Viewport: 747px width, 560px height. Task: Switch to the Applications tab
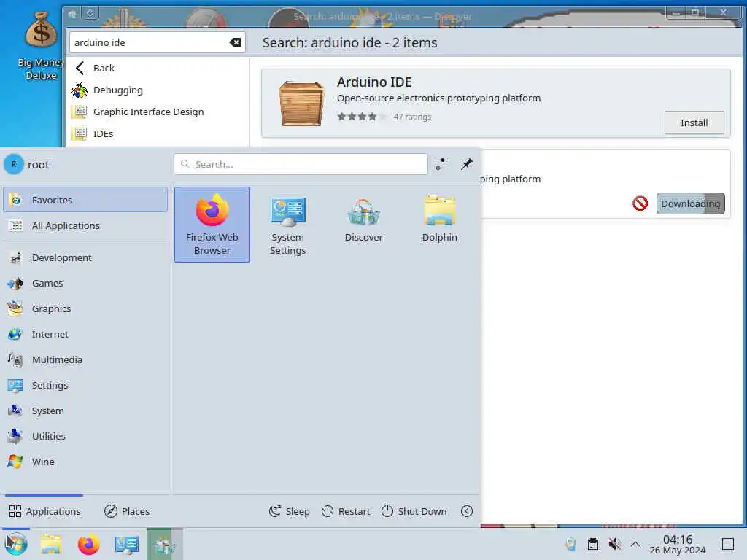click(x=44, y=511)
